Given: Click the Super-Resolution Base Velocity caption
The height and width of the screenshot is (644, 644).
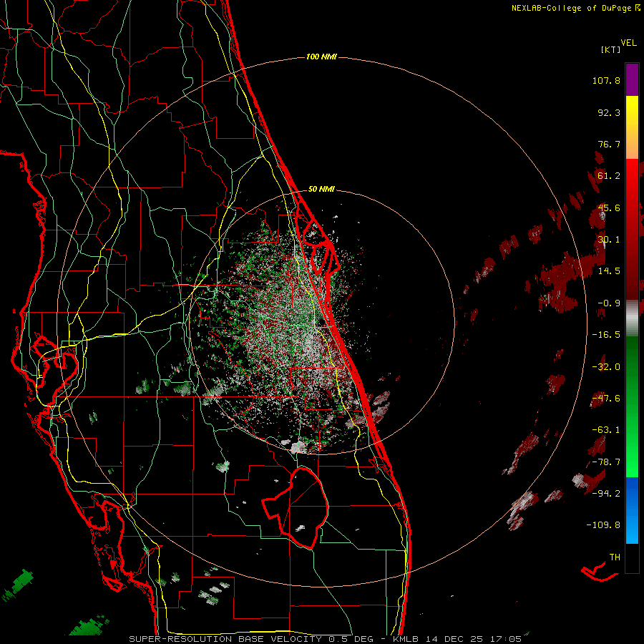Looking at the screenshot, I should 326,639.
